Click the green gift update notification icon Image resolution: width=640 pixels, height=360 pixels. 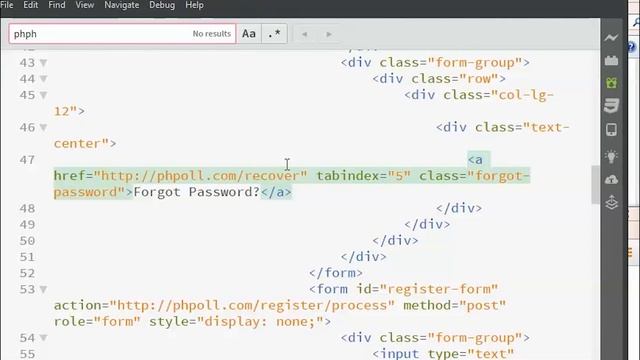(611, 83)
